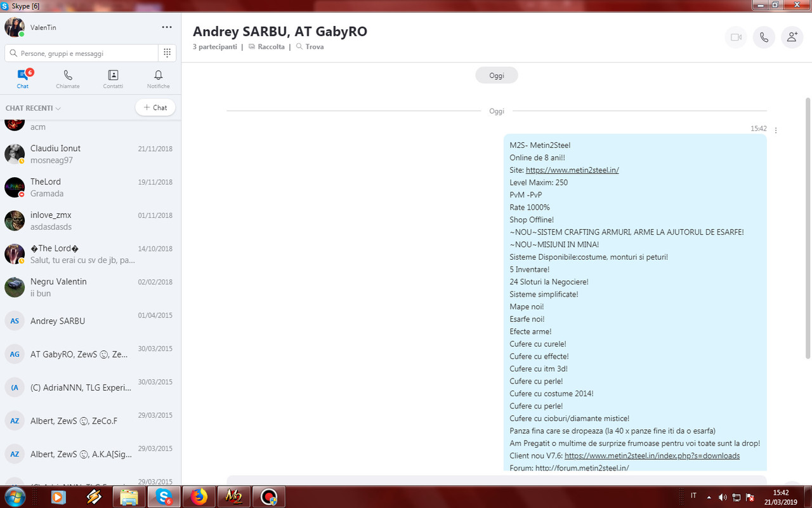Open the screen recorder taskbar icon

[x=269, y=497]
